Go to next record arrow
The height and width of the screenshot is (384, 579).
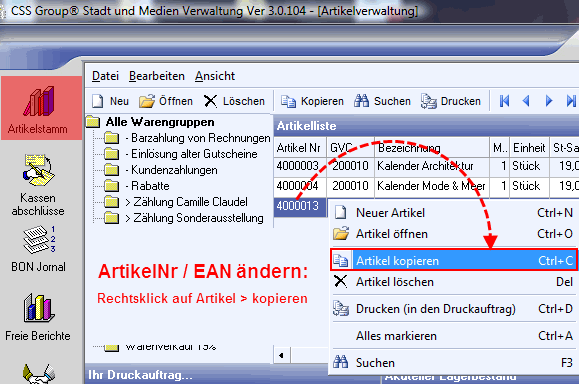click(x=549, y=101)
